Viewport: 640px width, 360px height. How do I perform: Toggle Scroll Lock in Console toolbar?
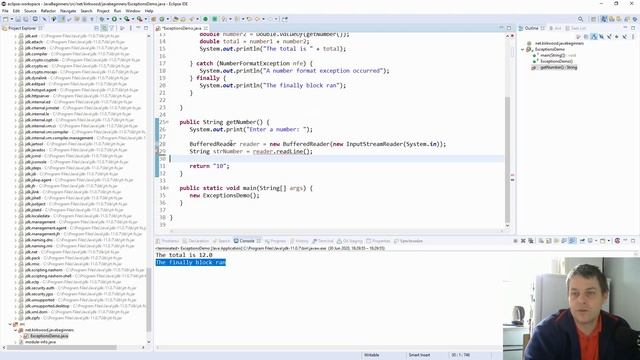[548, 241]
